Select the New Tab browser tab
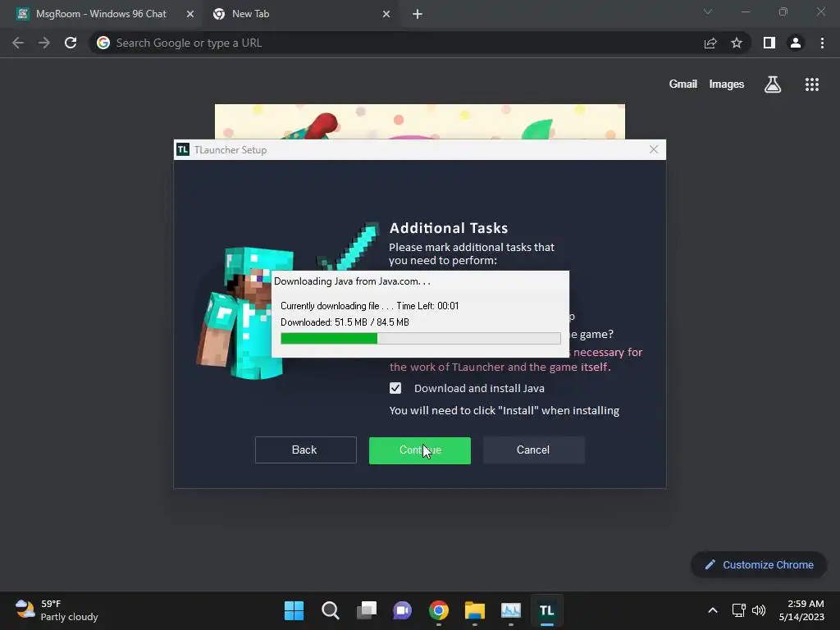The height and width of the screenshot is (630, 840). pyautogui.click(x=302, y=14)
